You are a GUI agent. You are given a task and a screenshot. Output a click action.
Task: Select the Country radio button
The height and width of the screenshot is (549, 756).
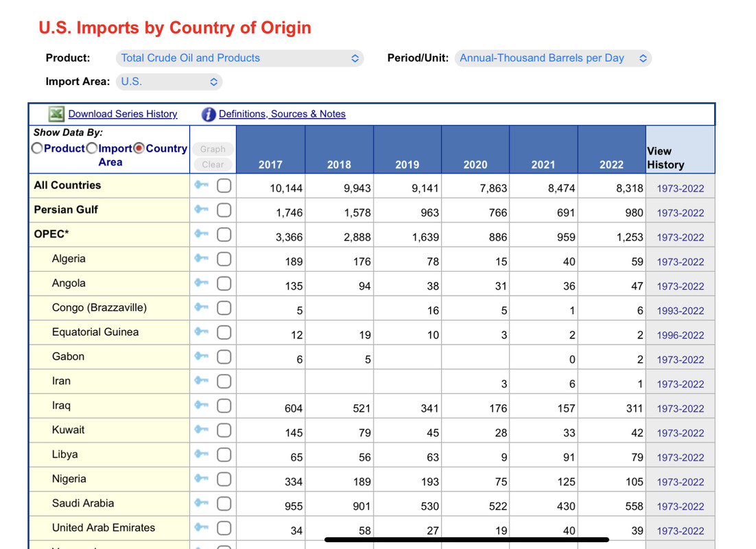[139, 148]
